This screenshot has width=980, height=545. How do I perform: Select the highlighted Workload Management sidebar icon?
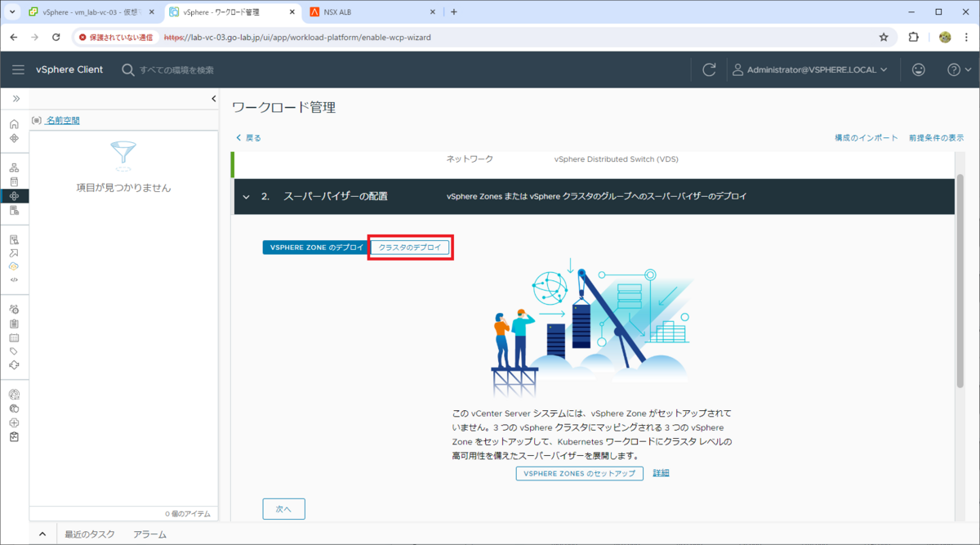pyautogui.click(x=14, y=196)
